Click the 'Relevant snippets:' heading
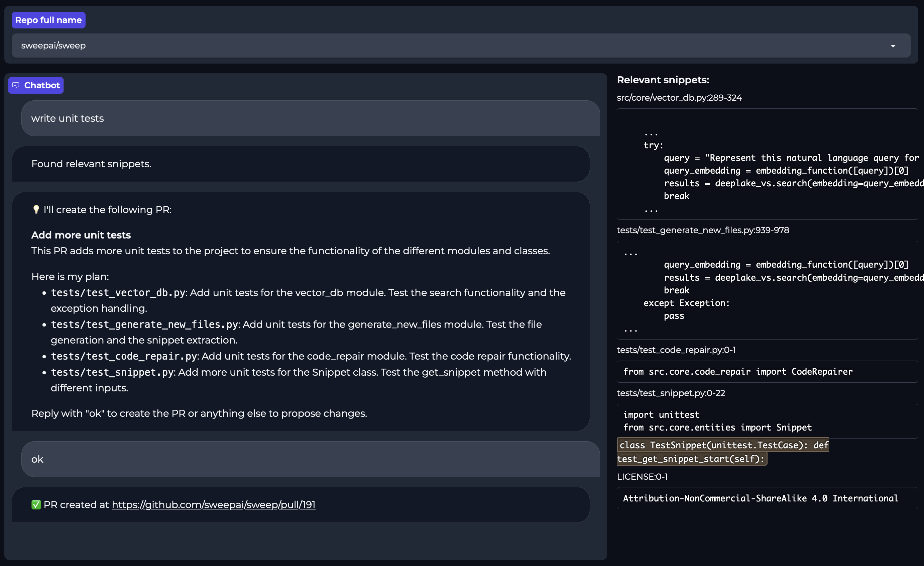Viewport: 924px width, 566px height. point(663,80)
